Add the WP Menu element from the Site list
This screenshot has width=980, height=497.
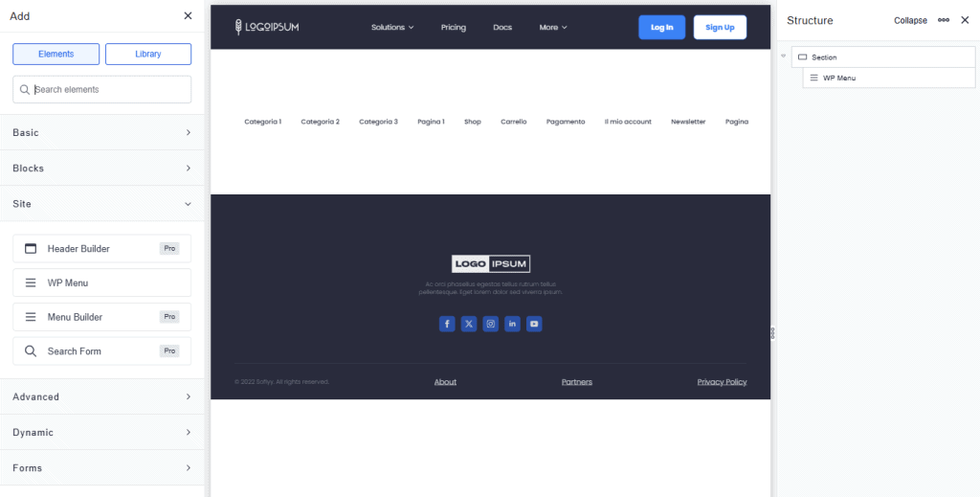(x=101, y=282)
